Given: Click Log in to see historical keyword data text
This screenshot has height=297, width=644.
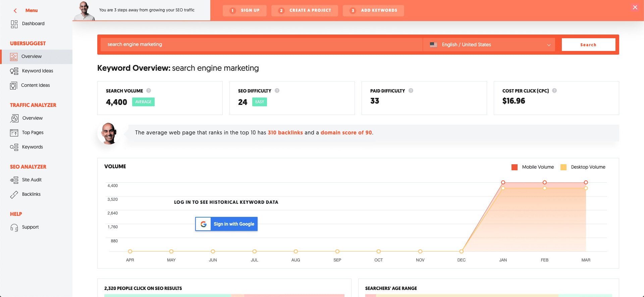Looking at the screenshot, I should 226,202.
